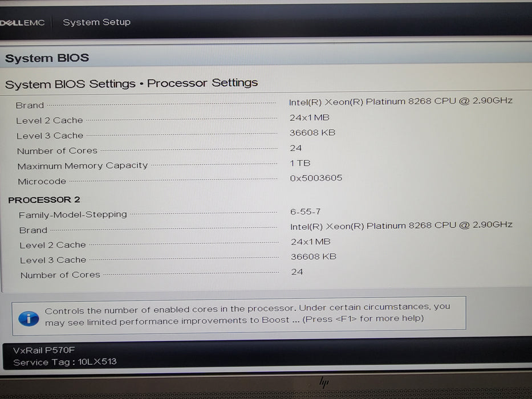Select the System BIOS heading

coord(47,58)
